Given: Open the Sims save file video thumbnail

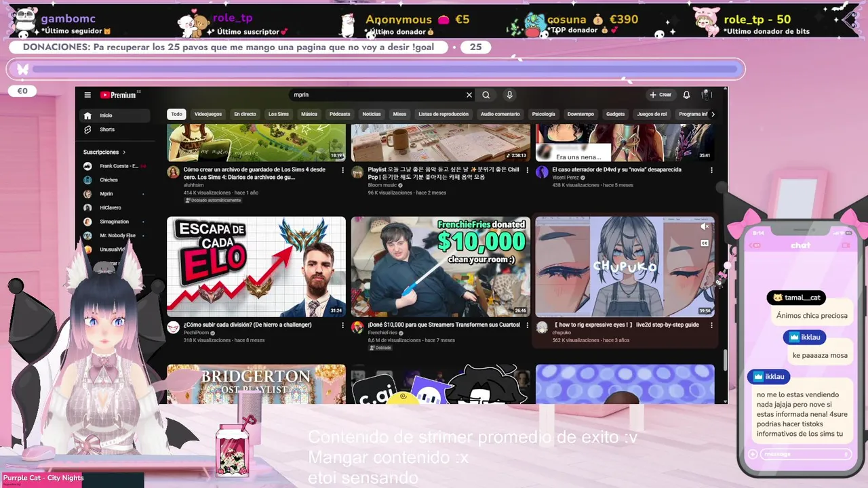Looking at the screenshot, I should click(x=256, y=142).
